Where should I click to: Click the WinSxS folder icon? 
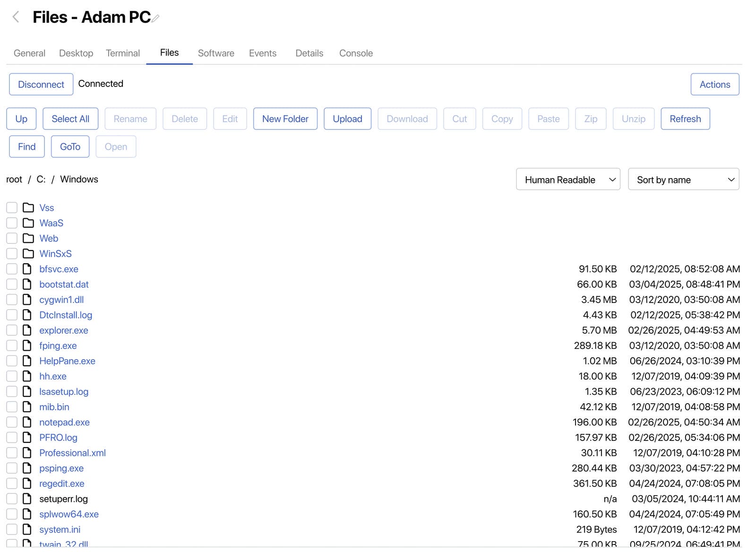pyautogui.click(x=28, y=254)
